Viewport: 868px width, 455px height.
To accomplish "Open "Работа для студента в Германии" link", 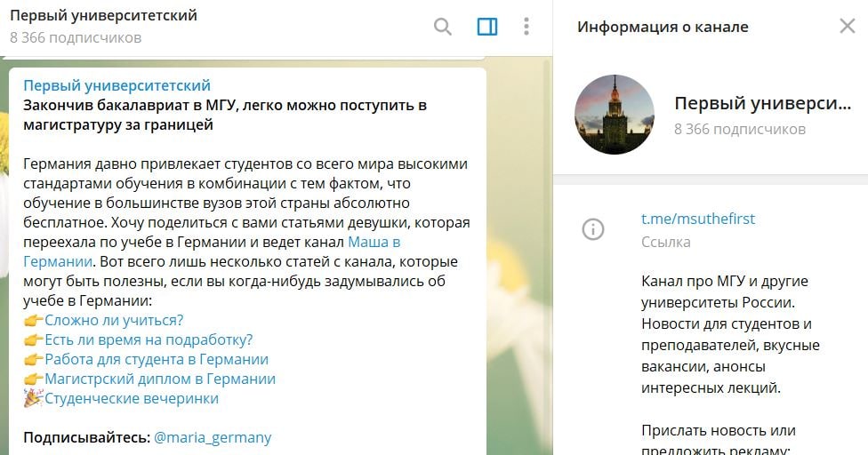I will [x=157, y=359].
